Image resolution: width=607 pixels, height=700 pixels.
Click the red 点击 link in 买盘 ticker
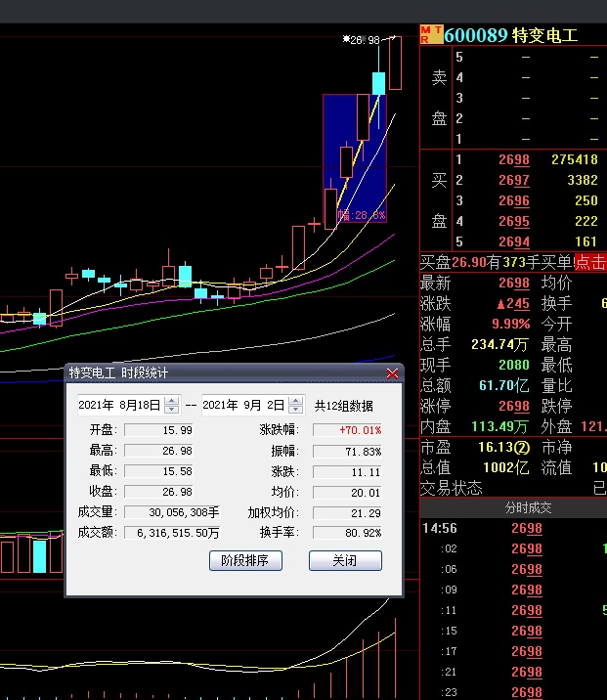pyautogui.click(x=590, y=262)
